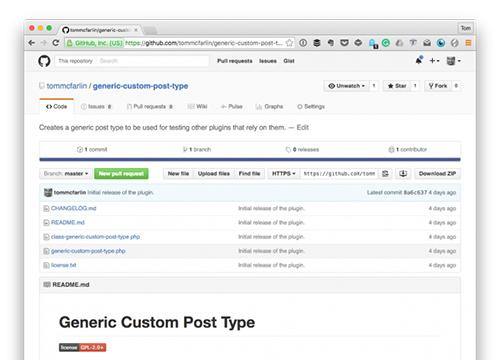Click the README.md file icon

point(46,223)
